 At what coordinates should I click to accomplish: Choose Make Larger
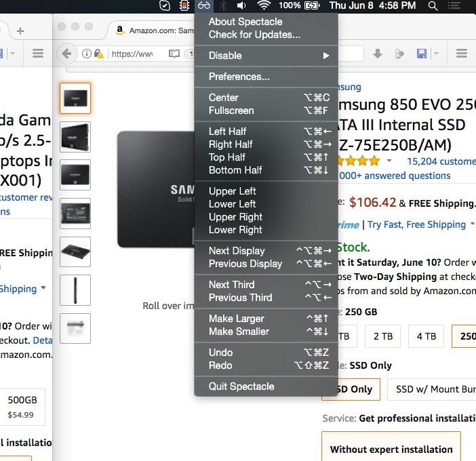click(266, 319)
